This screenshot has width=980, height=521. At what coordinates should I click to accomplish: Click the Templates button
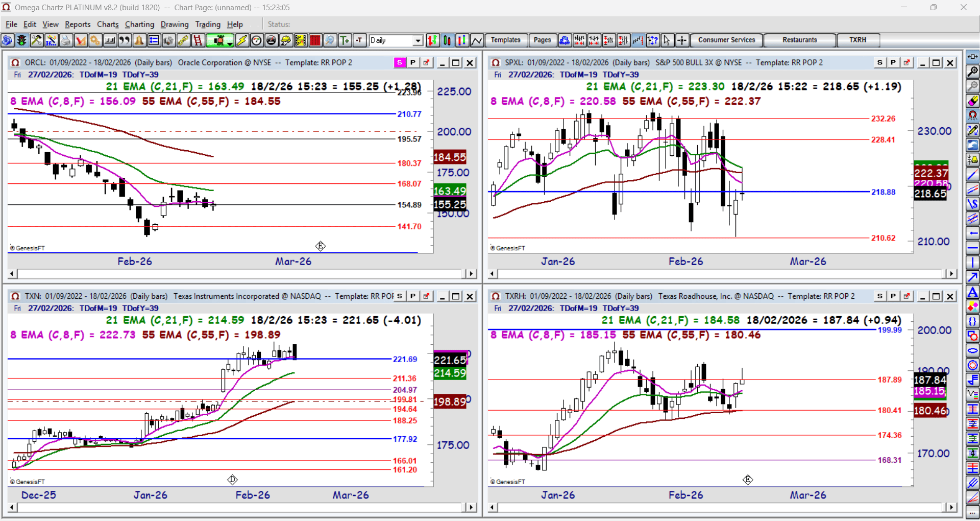click(x=506, y=40)
